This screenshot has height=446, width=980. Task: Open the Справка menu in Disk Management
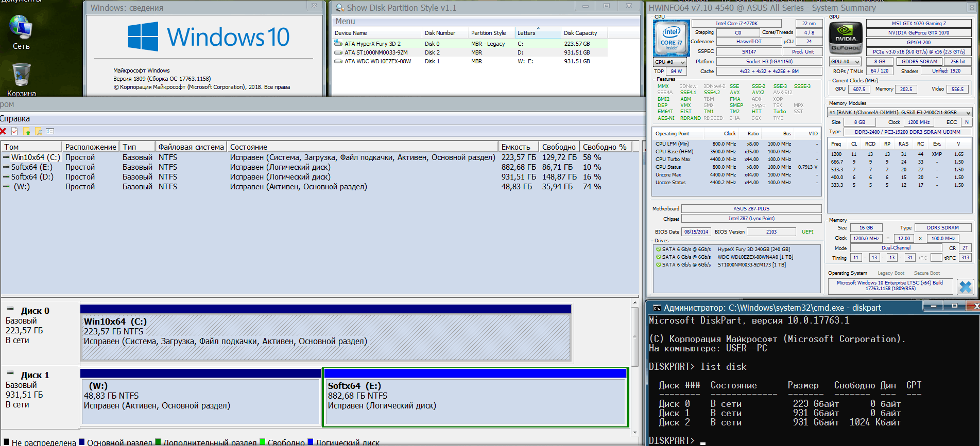pyautogui.click(x=14, y=119)
